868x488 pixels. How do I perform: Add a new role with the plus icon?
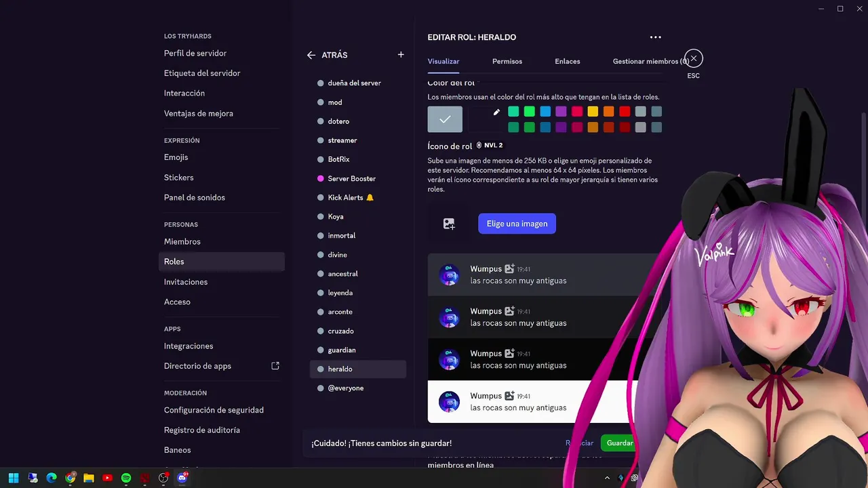pos(401,55)
